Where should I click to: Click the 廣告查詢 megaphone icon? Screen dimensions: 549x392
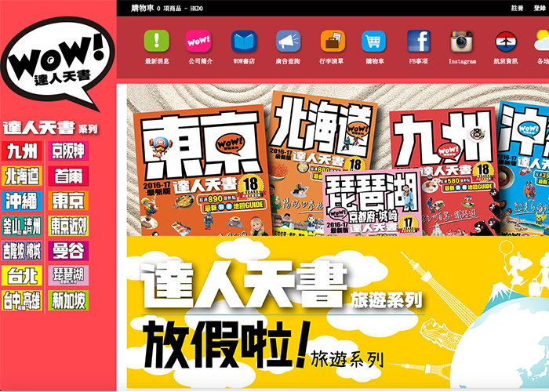coord(288,42)
